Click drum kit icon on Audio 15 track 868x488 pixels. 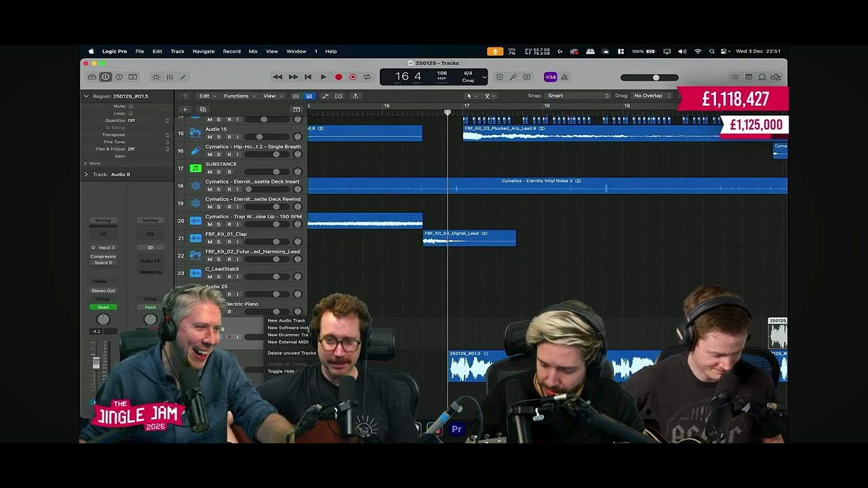pos(195,133)
